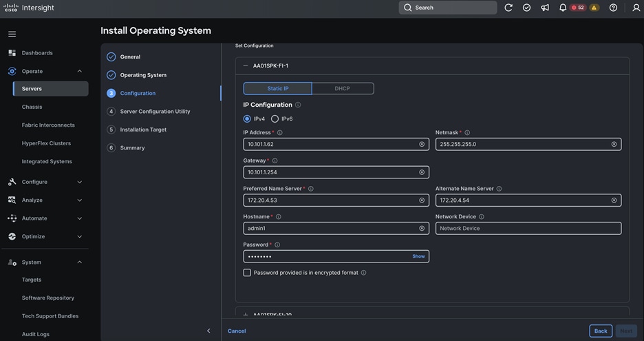Viewport: 644px width, 341px height.
Task: Open the help question mark icon
Action: [x=613, y=8]
